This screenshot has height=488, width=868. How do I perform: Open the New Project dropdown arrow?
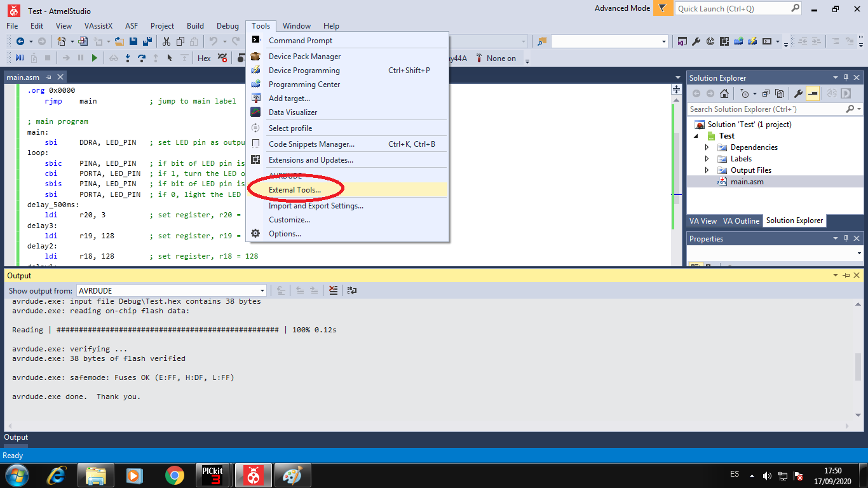[72, 41]
